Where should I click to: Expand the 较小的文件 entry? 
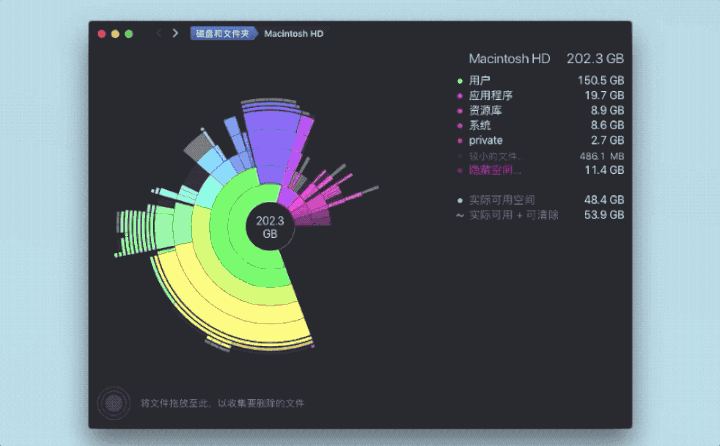494,156
